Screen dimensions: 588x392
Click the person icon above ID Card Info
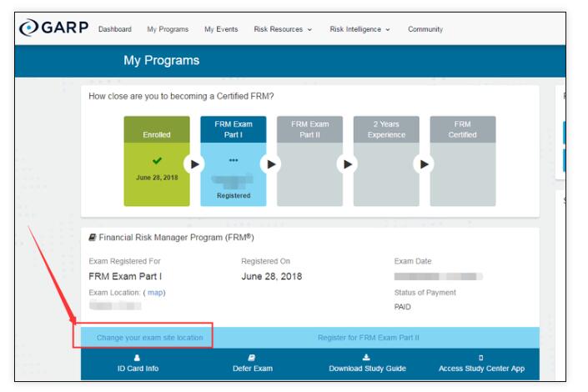tap(137, 358)
